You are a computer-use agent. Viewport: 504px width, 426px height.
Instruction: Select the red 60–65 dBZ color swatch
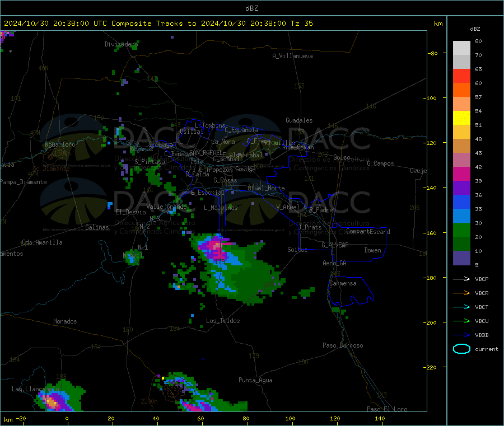click(461, 76)
